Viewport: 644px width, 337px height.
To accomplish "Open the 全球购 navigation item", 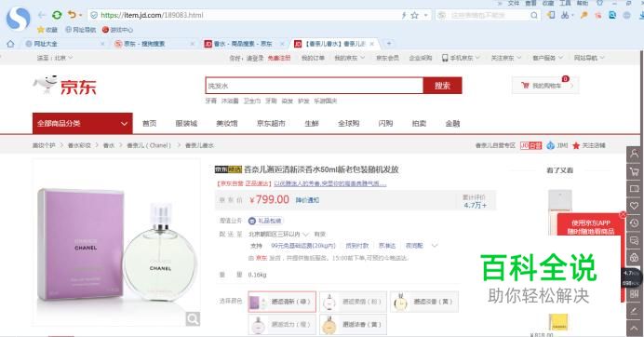I will click(x=349, y=123).
